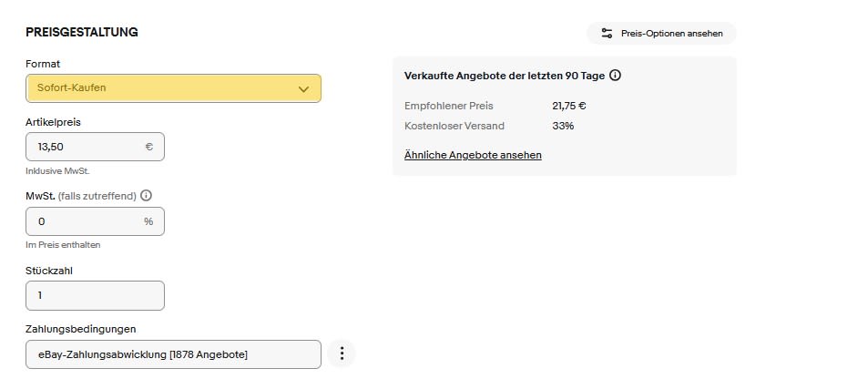
Task: Click Preis-Optionen ansehen button
Action: pos(661,33)
